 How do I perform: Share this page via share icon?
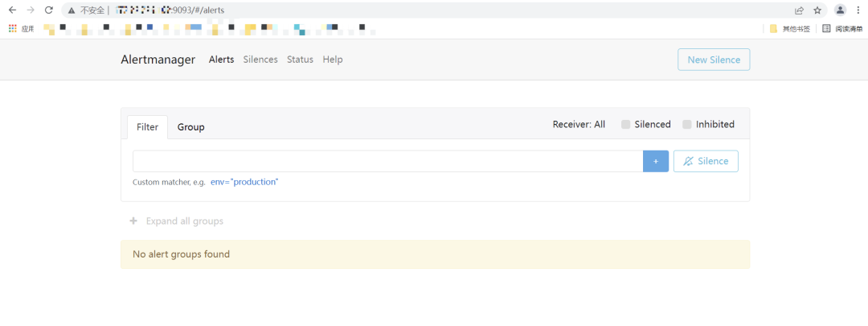(800, 10)
